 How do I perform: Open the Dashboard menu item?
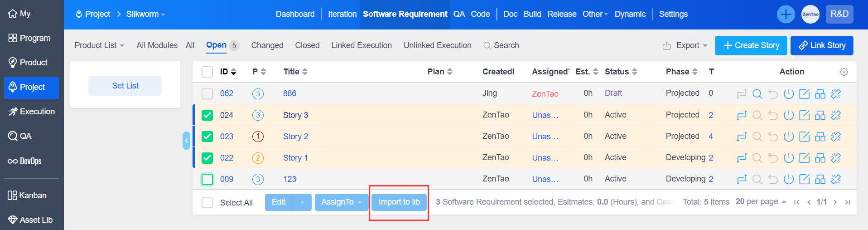pos(295,14)
